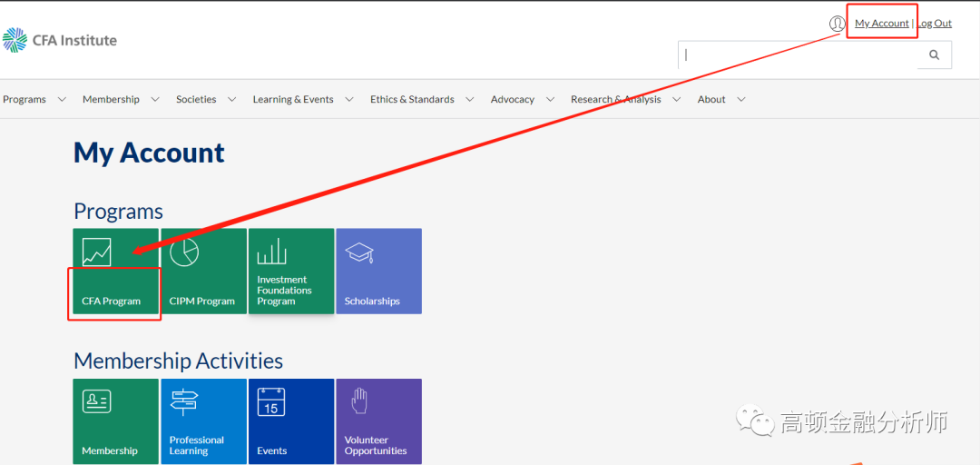
Task: Expand the Programs menu chevron
Action: point(62,100)
